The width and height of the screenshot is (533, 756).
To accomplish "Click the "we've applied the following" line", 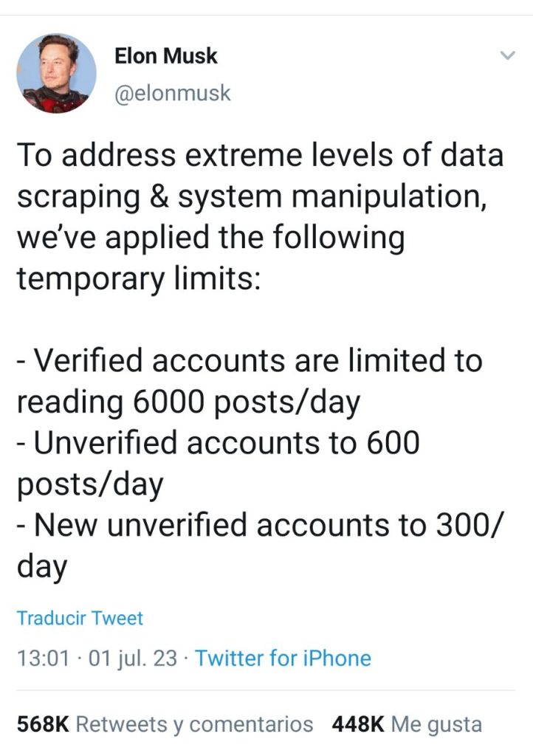I will [210, 238].
